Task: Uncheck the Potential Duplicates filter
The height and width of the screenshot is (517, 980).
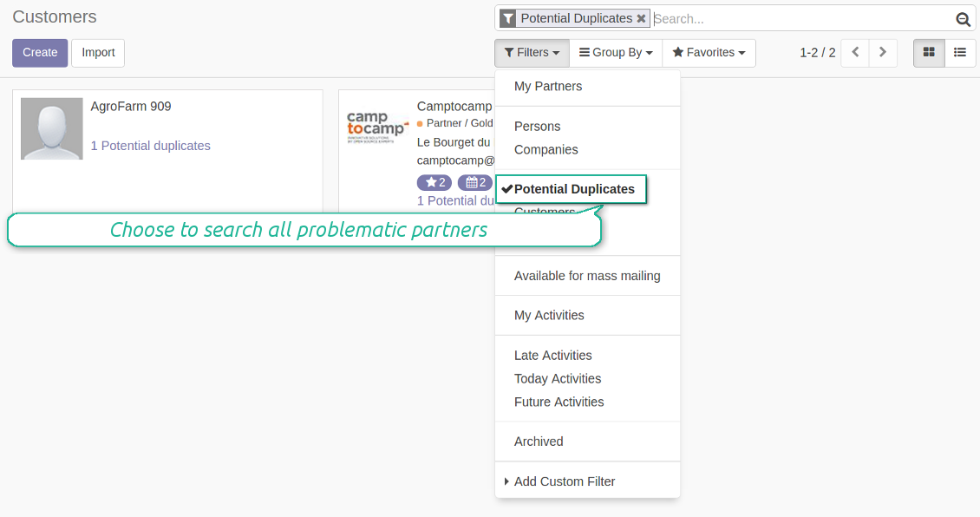Action: 573,189
